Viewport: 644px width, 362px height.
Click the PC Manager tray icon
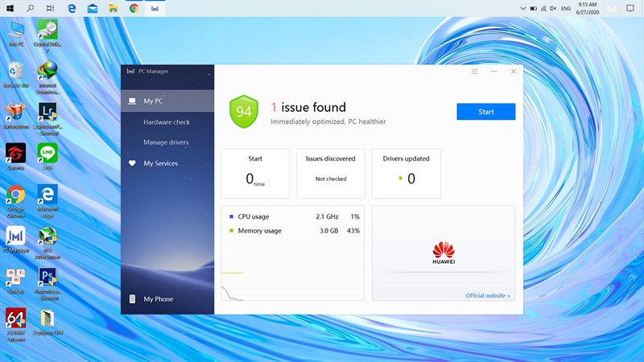pyautogui.click(x=612, y=9)
